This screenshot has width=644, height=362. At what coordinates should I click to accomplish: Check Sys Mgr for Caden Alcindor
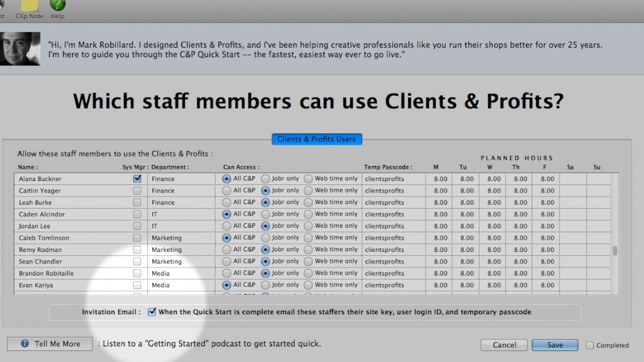pos(137,214)
